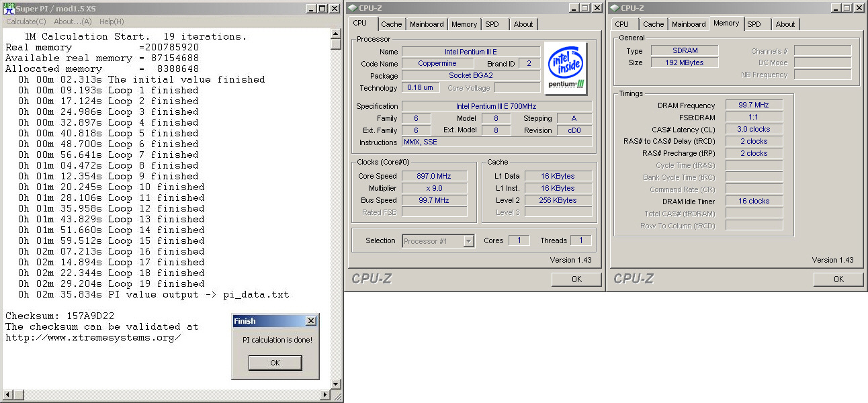
Task: Click the 256 KBytes Level 2 cache value
Action: [x=558, y=200]
